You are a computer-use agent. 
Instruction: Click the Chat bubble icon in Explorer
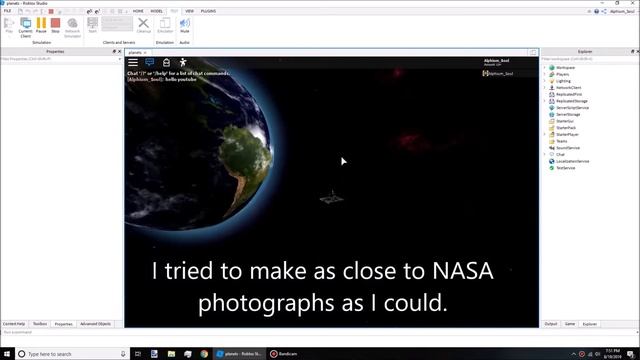click(x=551, y=154)
